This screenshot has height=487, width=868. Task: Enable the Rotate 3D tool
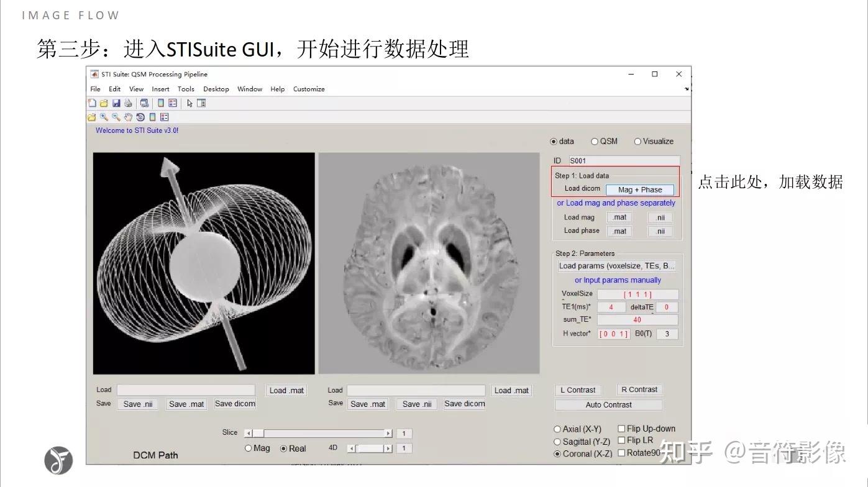coord(140,117)
